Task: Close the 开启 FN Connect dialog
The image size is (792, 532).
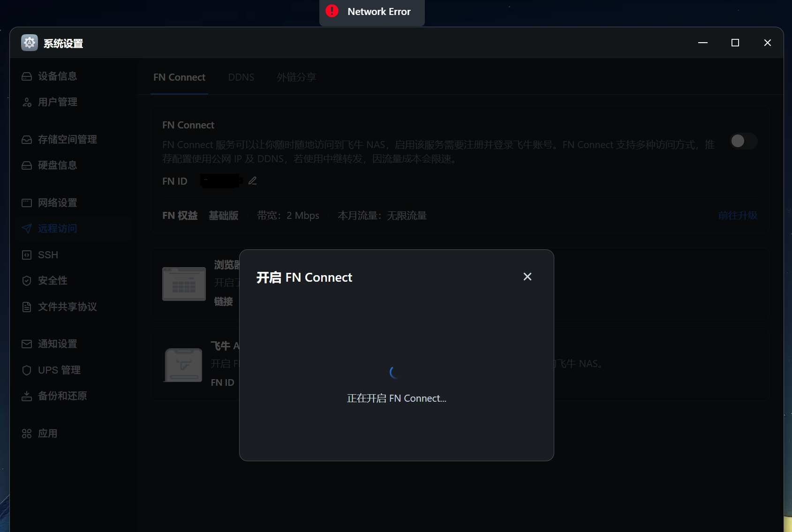Action: (x=528, y=277)
